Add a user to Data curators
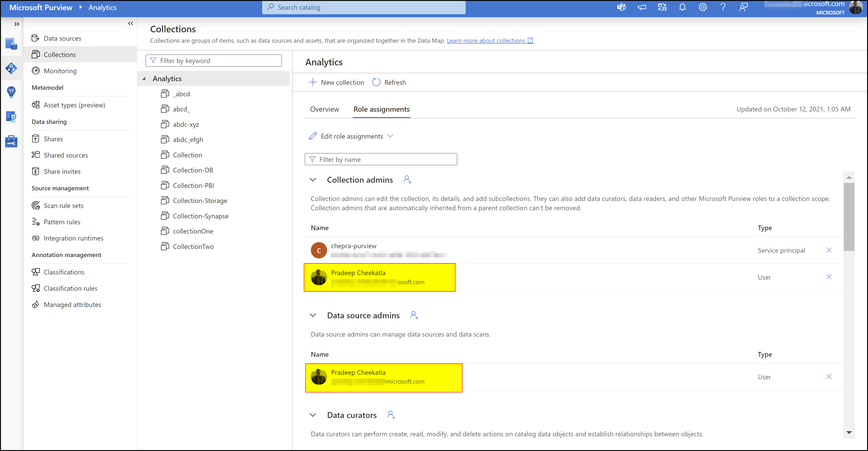868x451 pixels. coord(391,415)
